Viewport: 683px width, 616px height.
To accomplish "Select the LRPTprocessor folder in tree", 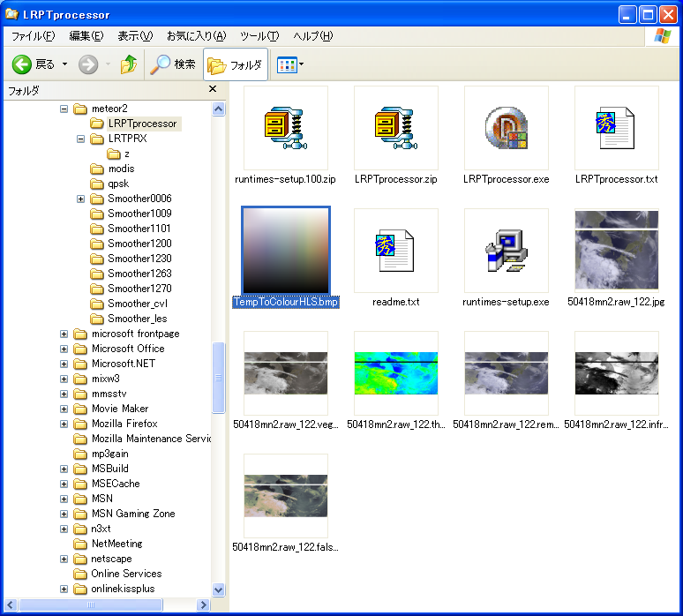I will [142, 124].
